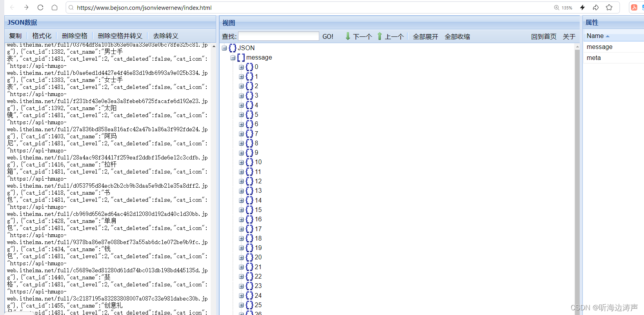Select tree node labeled 21

coord(258,267)
